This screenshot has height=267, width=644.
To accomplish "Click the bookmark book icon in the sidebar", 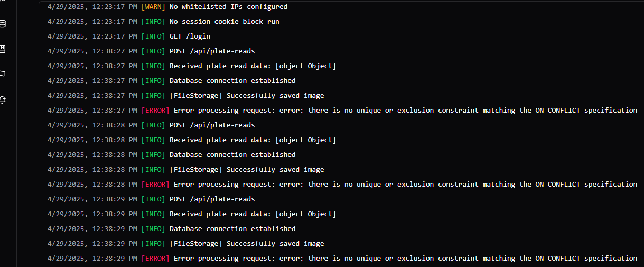I will click(3, 49).
